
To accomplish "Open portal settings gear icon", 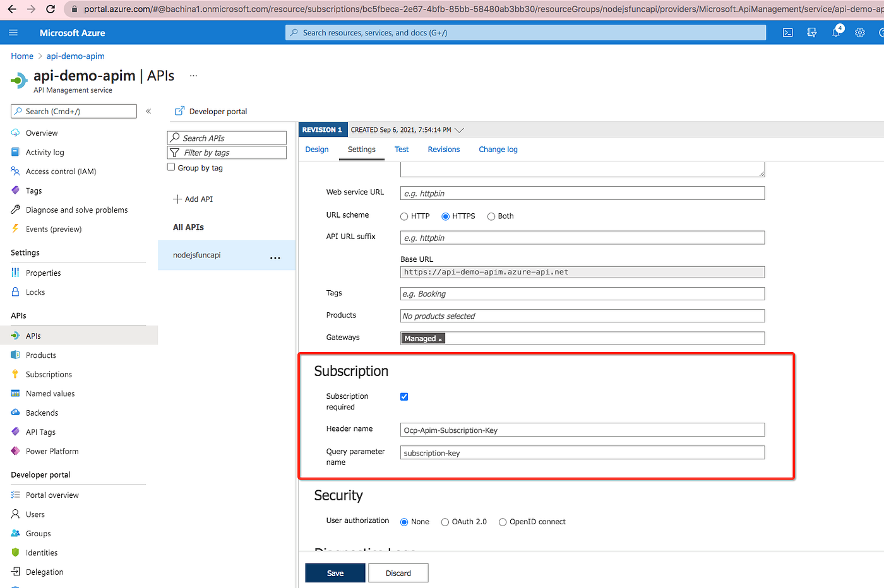I will (x=860, y=32).
